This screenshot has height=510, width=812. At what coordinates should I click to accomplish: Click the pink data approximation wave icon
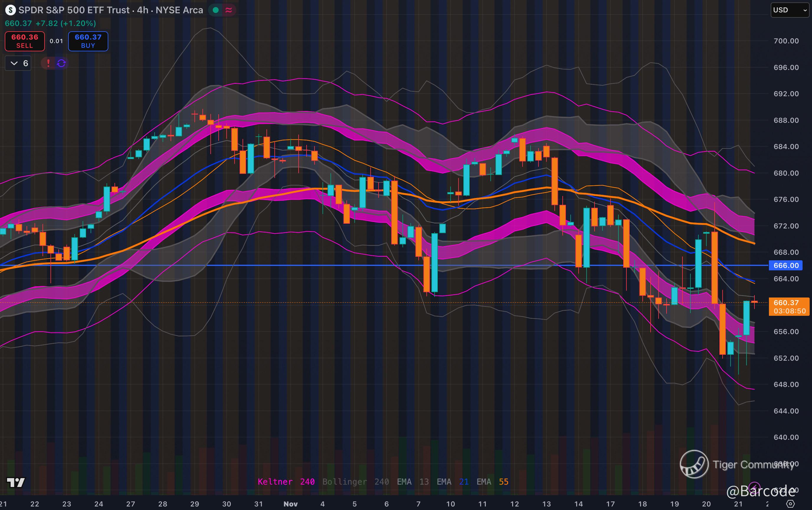229,10
